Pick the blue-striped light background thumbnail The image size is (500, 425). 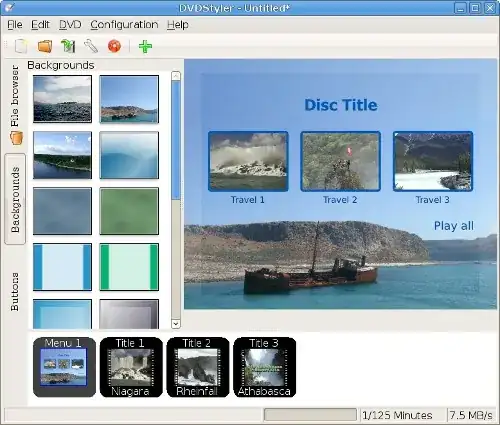[x=62, y=267]
